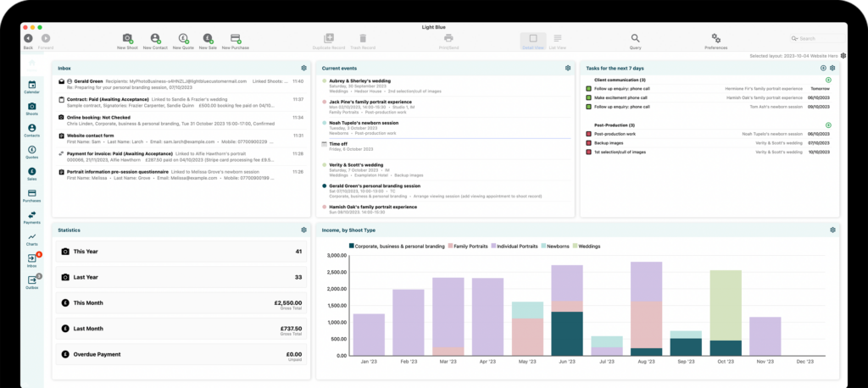Open the Shoots section in sidebar
The height and width of the screenshot is (388, 868).
(31, 108)
